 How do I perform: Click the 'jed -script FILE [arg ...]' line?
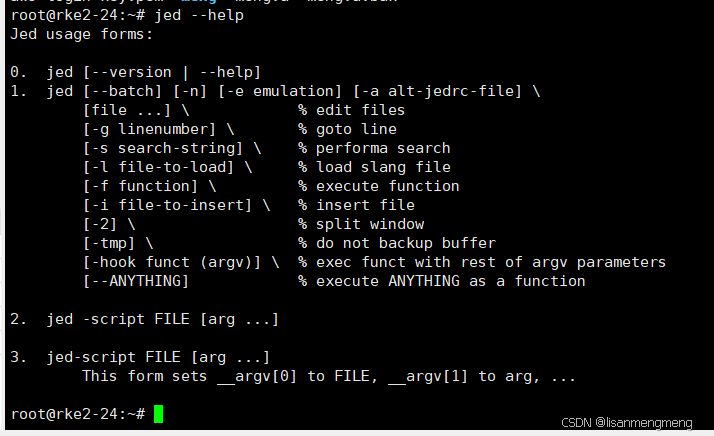[x=163, y=319]
